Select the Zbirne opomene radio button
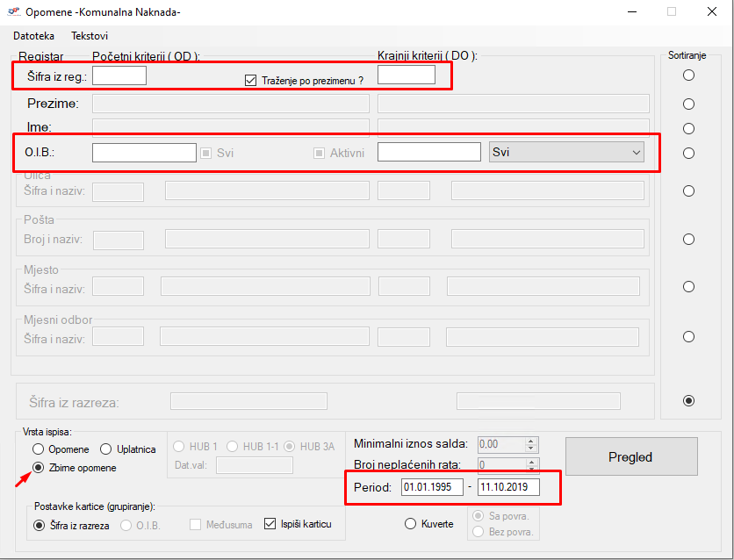 [40, 468]
